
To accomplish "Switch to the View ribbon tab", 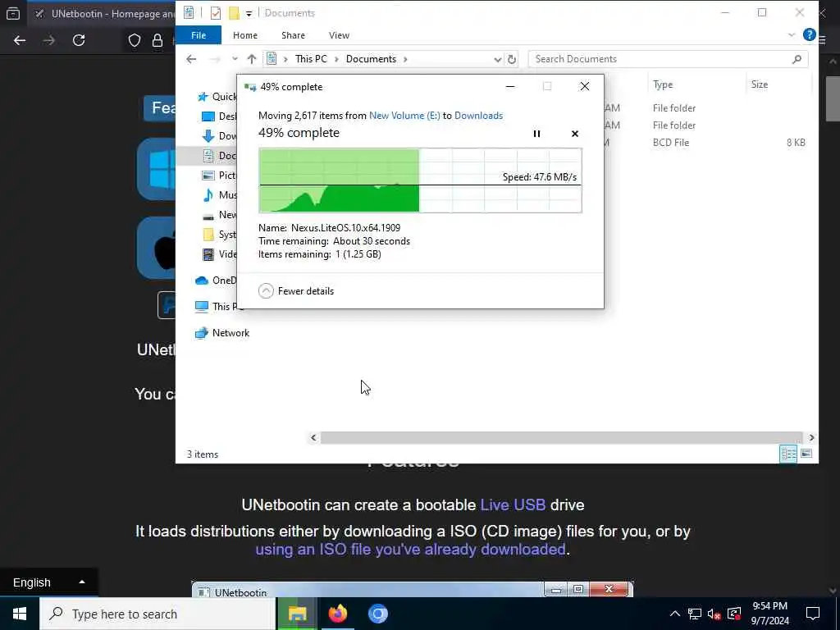I will coord(339,35).
